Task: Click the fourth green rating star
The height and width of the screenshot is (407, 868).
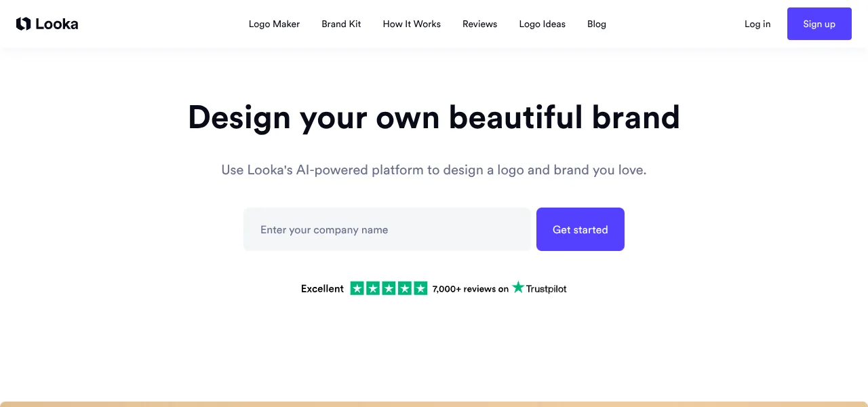Action: pos(405,288)
